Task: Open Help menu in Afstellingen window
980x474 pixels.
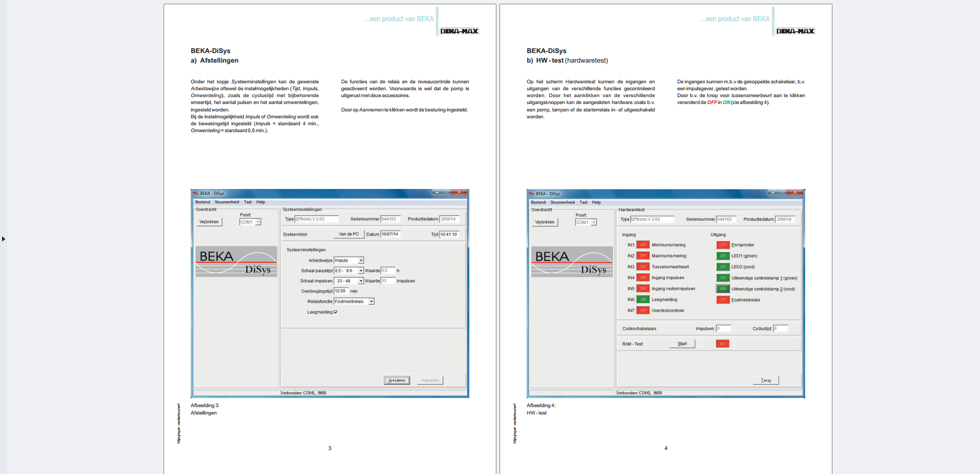Action: pyautogui.click(x=260, y=202)
